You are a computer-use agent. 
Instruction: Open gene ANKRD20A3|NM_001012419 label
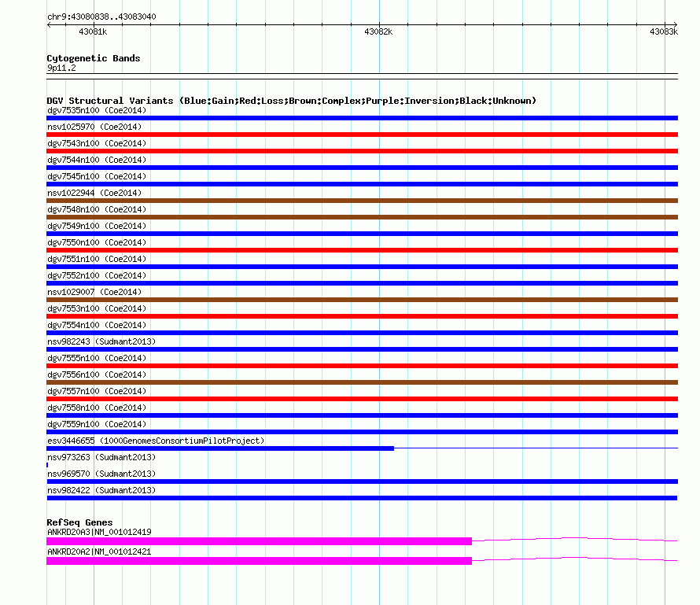[99, 532]
